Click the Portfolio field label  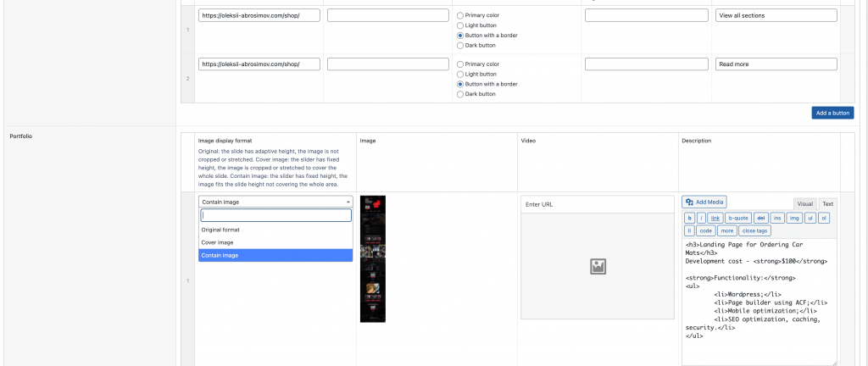pos(21,136)
